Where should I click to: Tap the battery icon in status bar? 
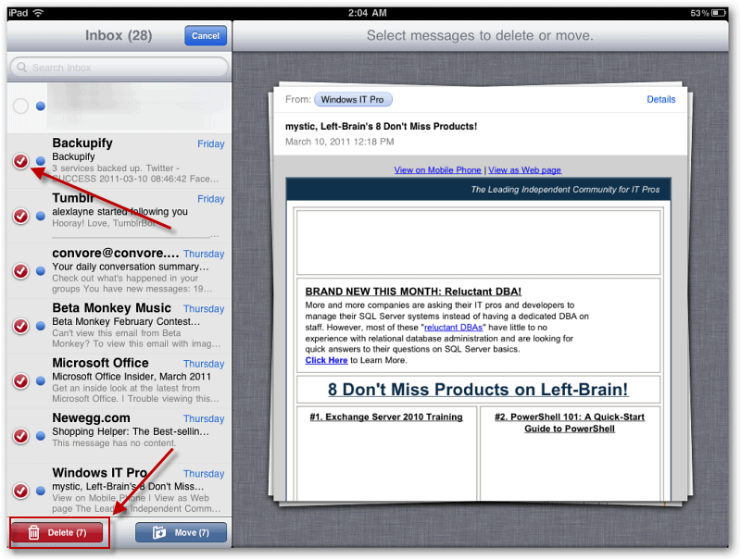tap(719, 13)
